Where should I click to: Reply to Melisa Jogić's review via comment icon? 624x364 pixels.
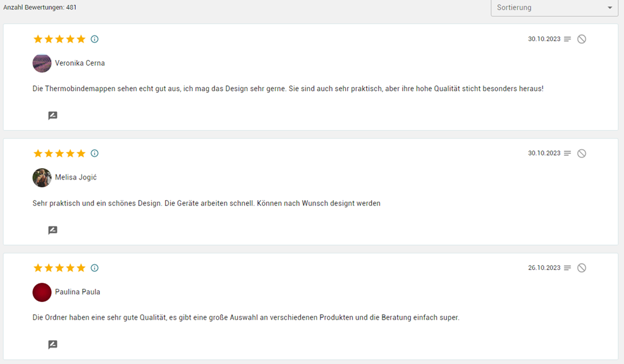click(x=53, y=230)
